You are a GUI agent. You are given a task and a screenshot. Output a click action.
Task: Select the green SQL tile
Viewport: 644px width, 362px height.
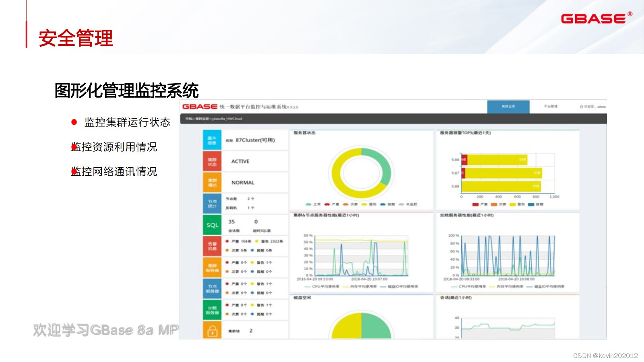tap(212, 225)
